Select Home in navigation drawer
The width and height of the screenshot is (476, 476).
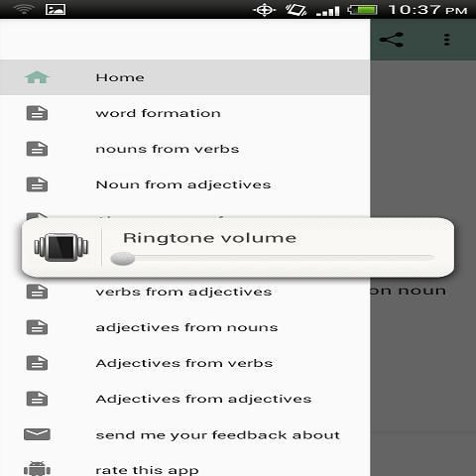[x=184, y=77]
